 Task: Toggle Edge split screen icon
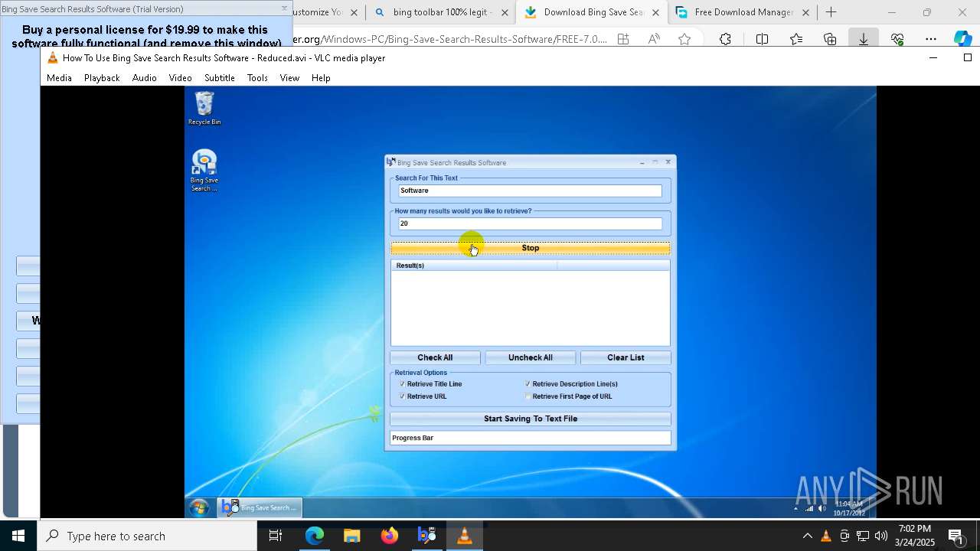point(762,39)
